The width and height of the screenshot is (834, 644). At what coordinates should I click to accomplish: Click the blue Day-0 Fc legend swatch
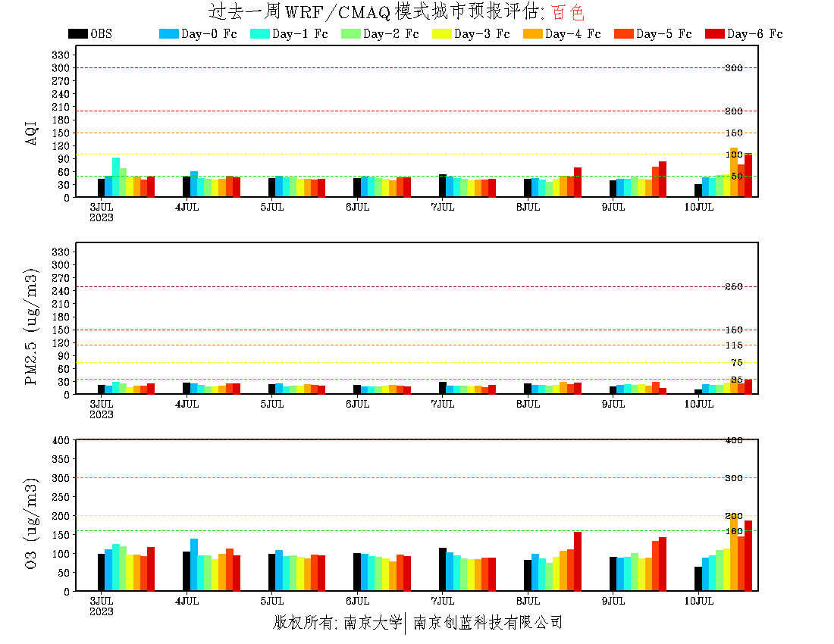click(168, 33)
